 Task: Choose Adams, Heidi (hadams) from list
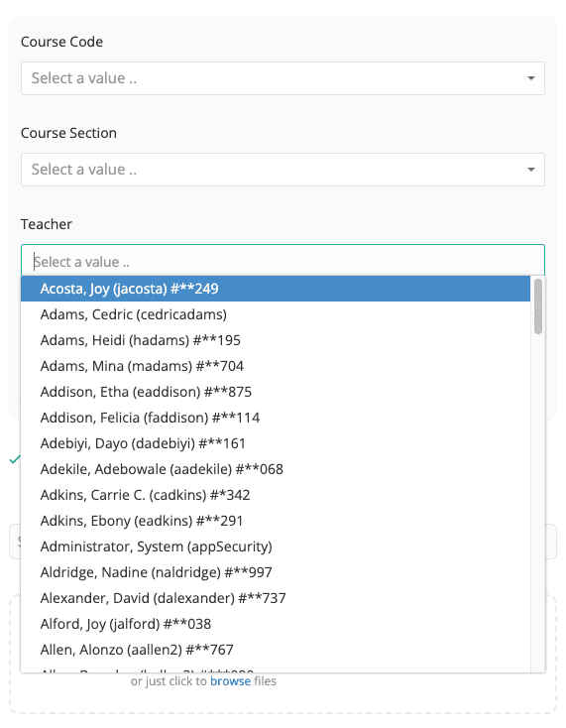pyautogui.click(x=276, y=340)
